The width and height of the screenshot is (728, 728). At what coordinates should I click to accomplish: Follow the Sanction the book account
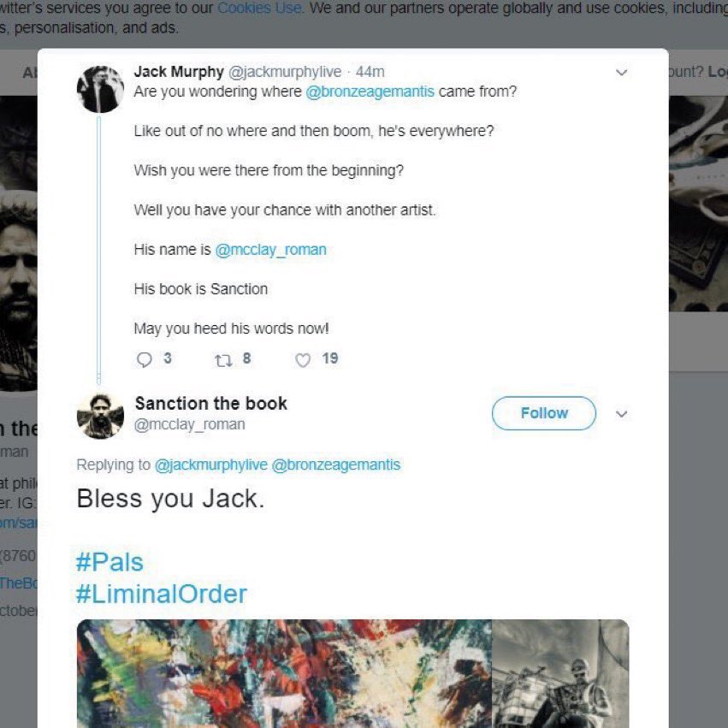tap(544, 412)
